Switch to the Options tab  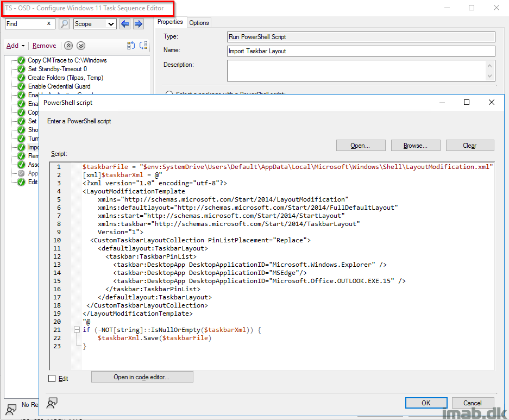[199, 23]
